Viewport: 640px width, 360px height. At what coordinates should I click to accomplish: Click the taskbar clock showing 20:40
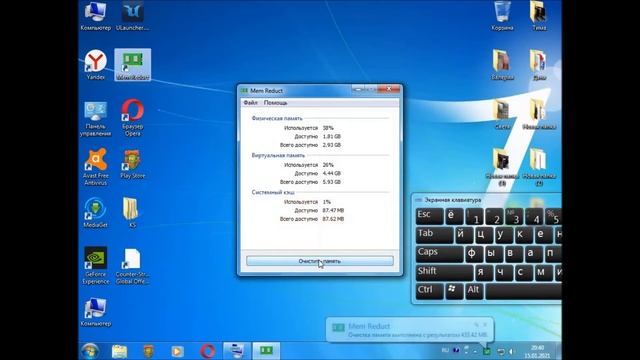(538, 351)
